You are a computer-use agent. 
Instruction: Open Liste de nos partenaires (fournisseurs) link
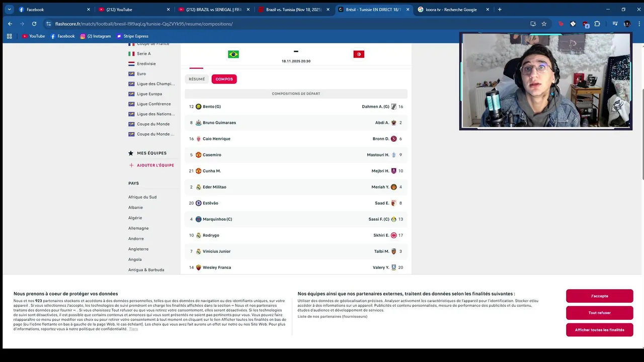point(332,316)
